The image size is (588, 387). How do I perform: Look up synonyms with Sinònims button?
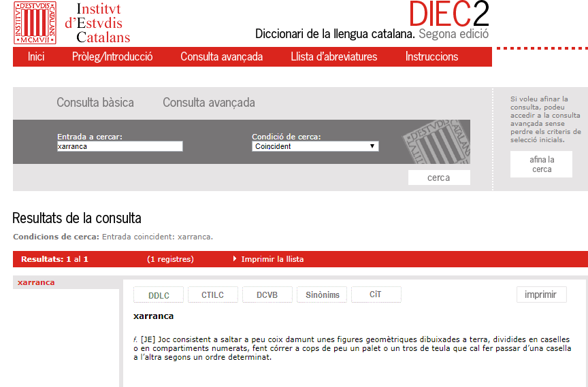pyautogui.click(x=322, y=295)
